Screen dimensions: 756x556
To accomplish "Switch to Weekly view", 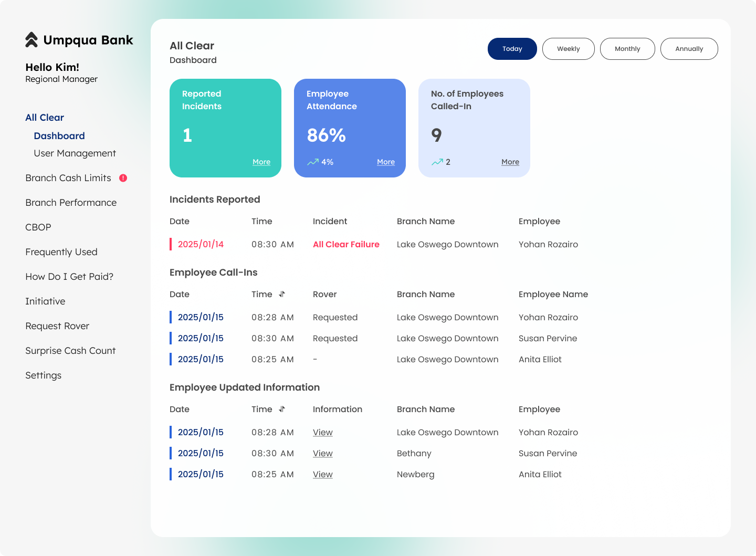I will (568, 48).
